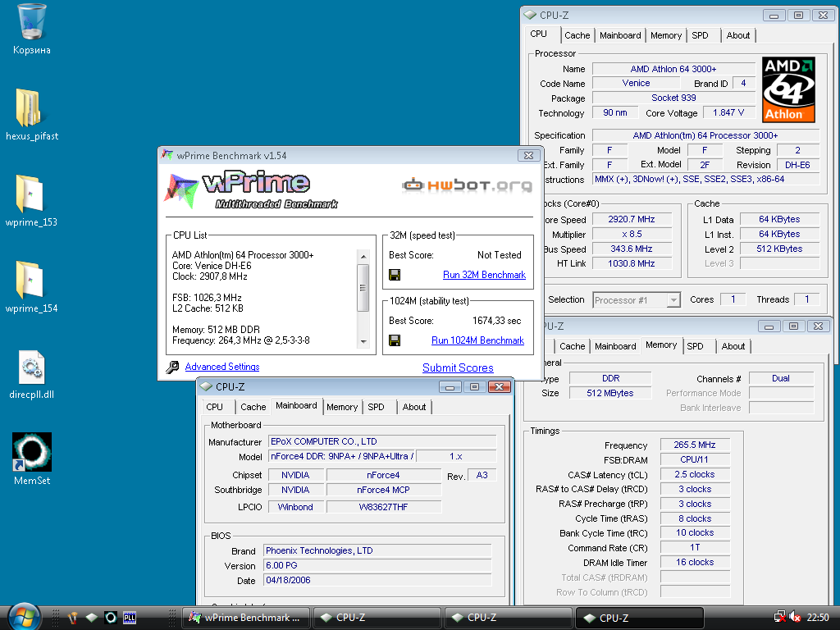Switch to Mainboard tab in top CPU-Z window
Screen dimensions: 840x630
[620, 35]
